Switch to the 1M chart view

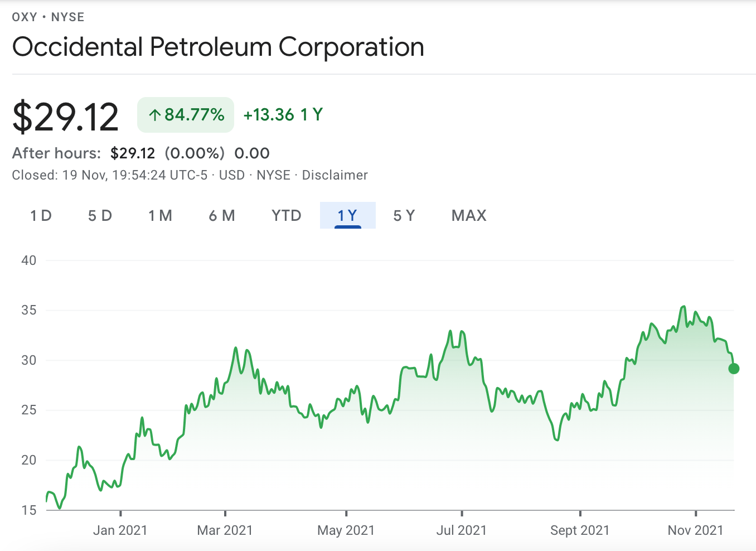[x=161, y=215]
